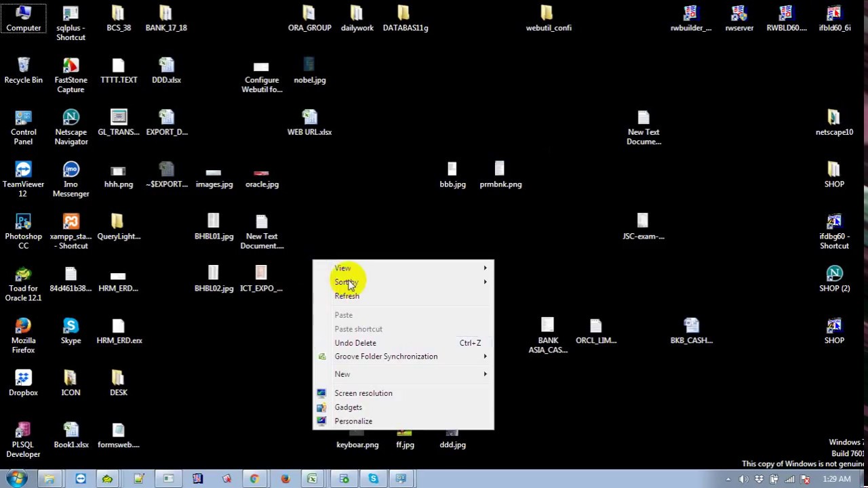Switch to TeamViewer on the taskbar

[80, 479]
